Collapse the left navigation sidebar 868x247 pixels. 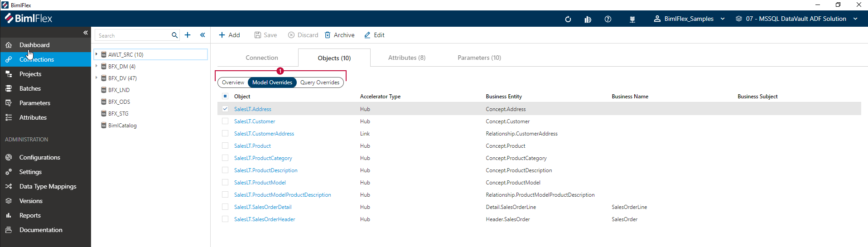coord(85,33)
